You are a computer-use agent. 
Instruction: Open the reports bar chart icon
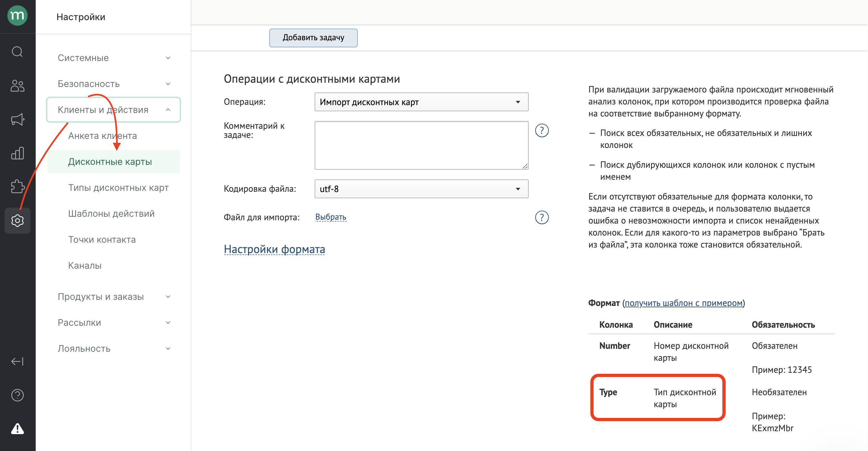coord(17,153)
